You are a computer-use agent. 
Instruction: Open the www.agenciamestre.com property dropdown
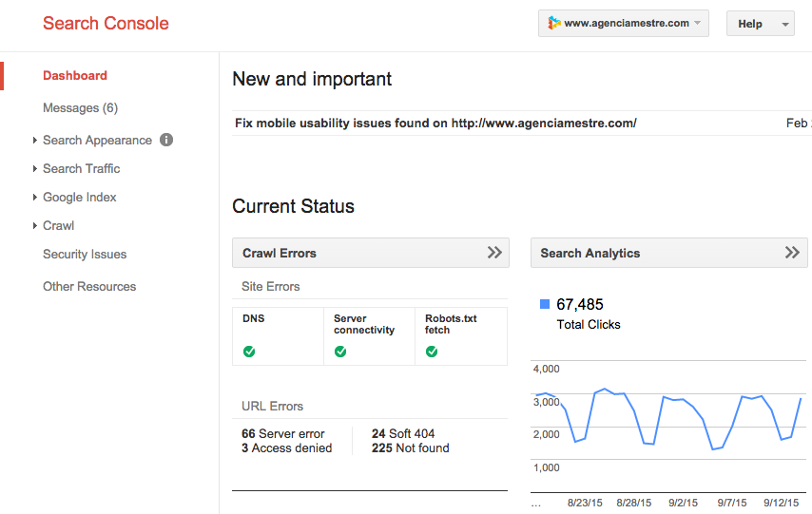coord(624,24)
